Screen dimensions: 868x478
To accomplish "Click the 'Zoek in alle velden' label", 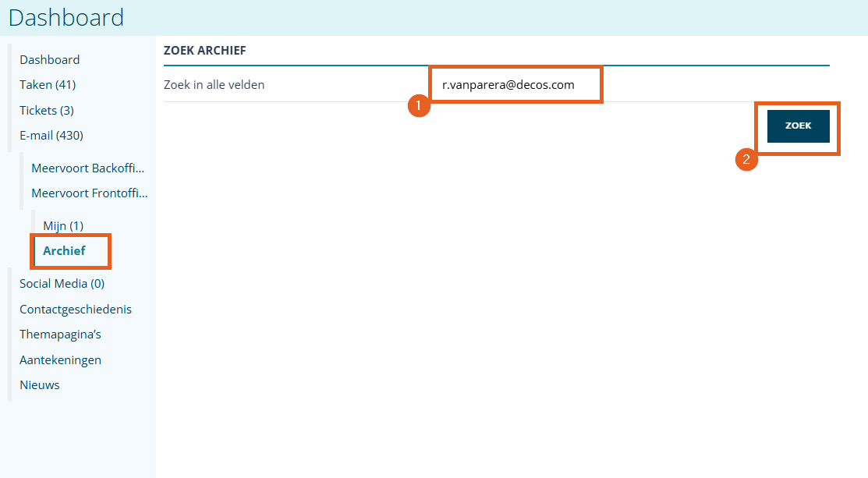I will click(x=214, y=85).
